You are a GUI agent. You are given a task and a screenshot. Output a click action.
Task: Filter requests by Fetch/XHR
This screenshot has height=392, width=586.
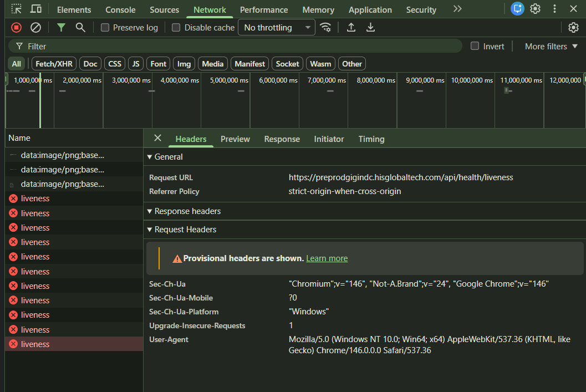point(54,64)
